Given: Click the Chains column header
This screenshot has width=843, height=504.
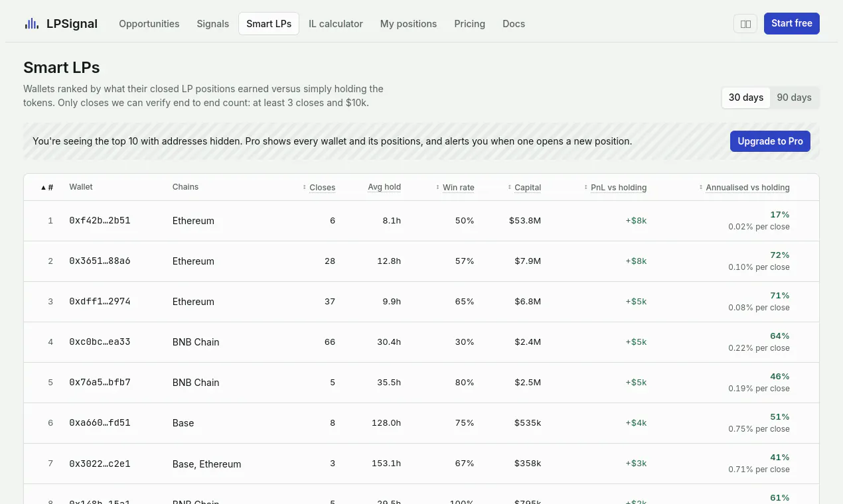Looking at the screenshot, I should pyautogui.click(x=186, y=187).
